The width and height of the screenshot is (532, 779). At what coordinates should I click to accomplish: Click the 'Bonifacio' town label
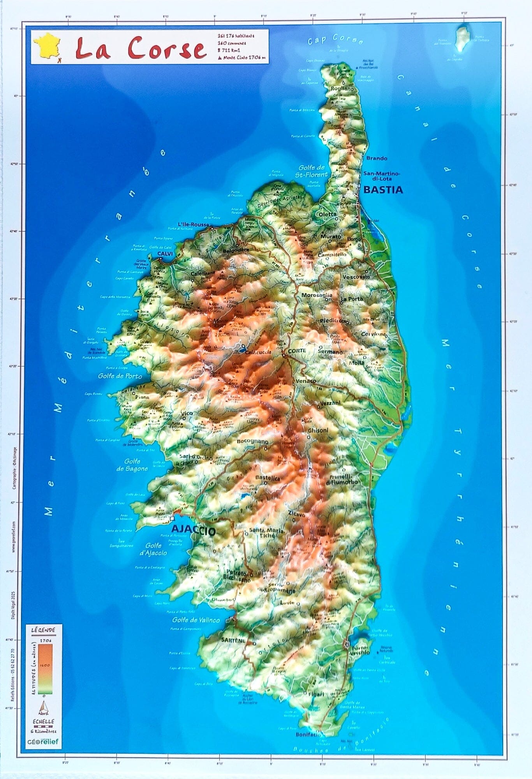[x=308, y=735]
